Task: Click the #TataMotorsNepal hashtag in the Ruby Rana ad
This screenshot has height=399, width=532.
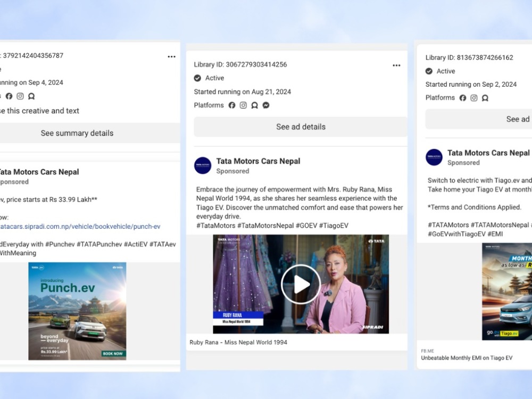Action: point(265,226)
